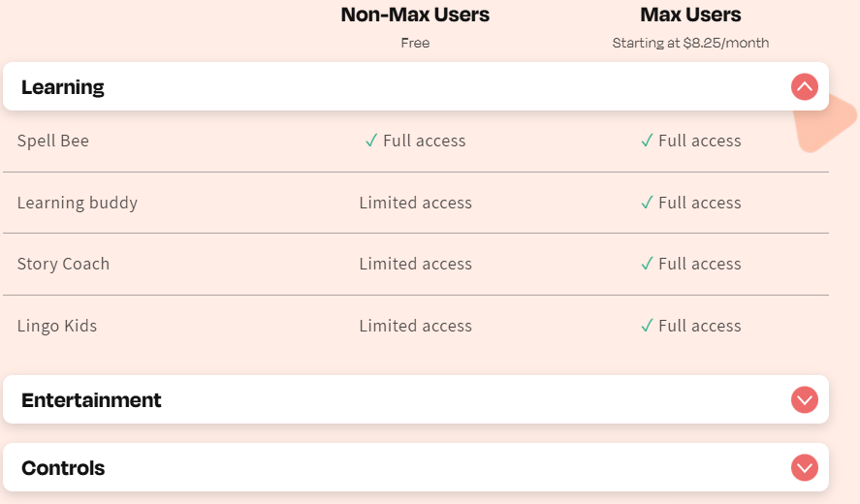
Task: Click the Free label under Non-Max Users
Action: (415, 43)
